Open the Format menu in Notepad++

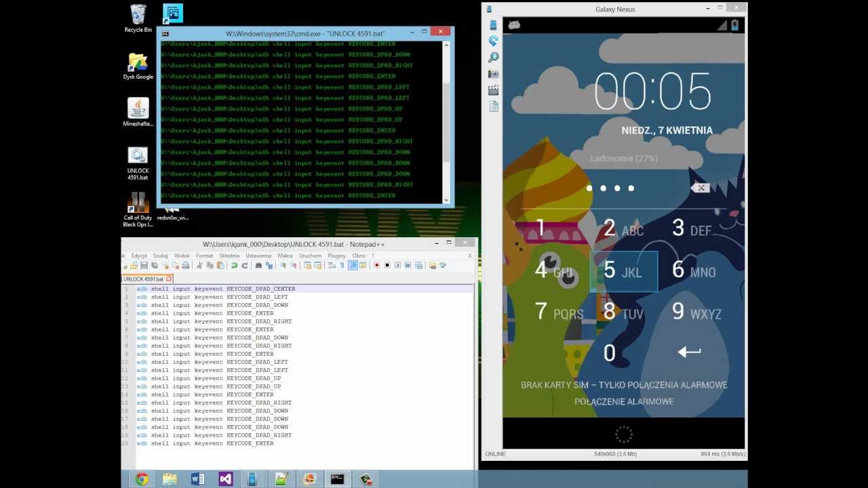point(204,256)
